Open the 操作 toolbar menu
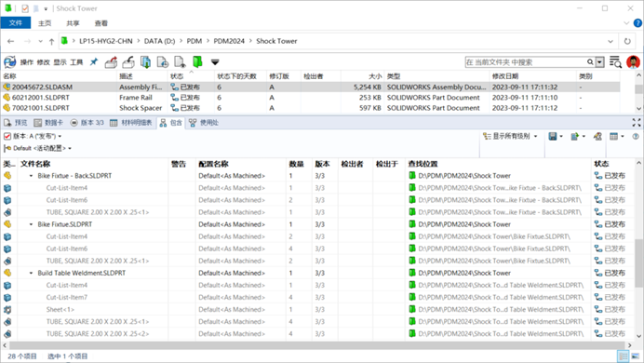The image size is (644, 363). (x=27, y=62)
